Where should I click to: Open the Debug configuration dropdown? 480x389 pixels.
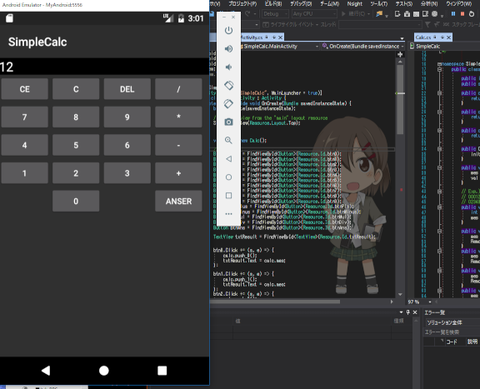tap(275, 14)
